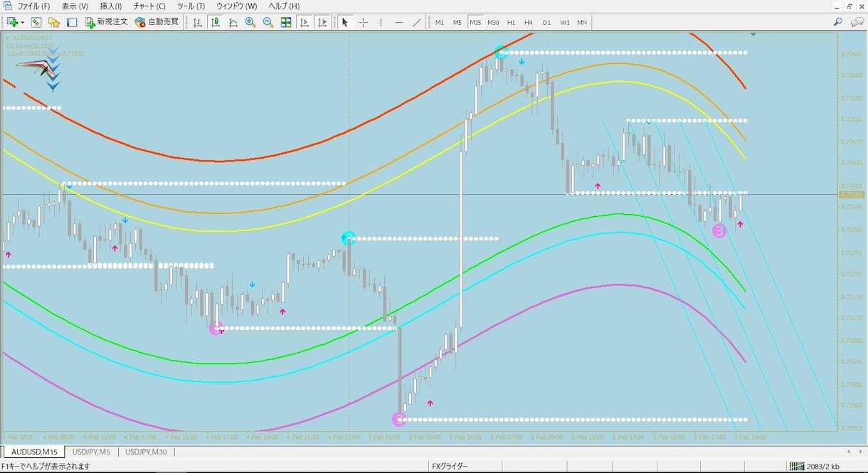Switch chart to bar chart style
Image resolution: width=868 pixels, height=473 pixels.
tap(198, 22)
